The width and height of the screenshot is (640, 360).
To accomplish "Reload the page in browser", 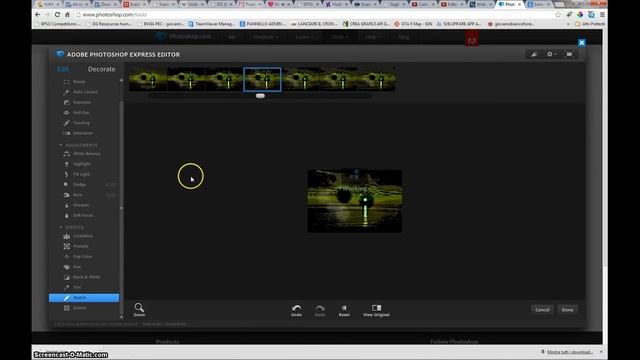I will click(x=57, y=14).
